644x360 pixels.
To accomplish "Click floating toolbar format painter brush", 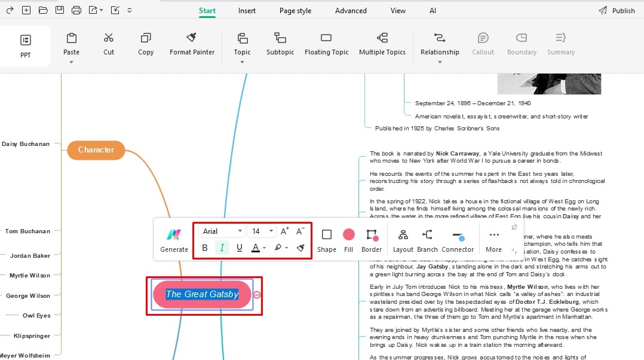I will pyautogui.click(x=300, y=248).
